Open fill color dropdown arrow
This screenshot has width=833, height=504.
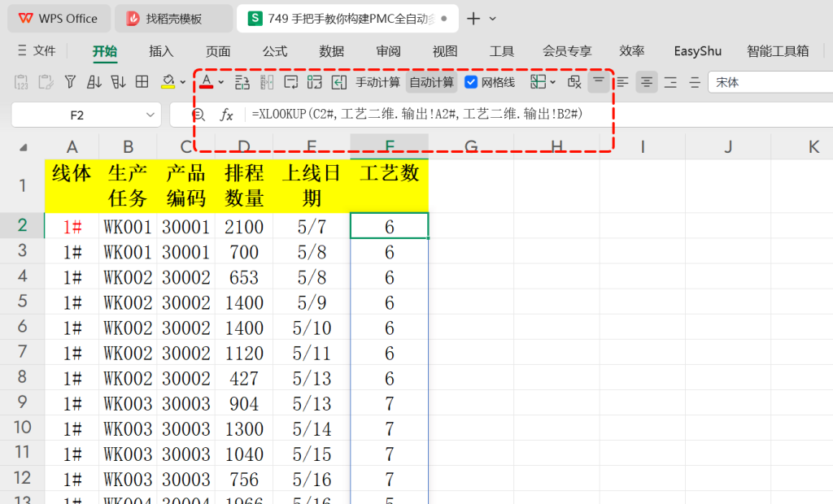point(183,82)
